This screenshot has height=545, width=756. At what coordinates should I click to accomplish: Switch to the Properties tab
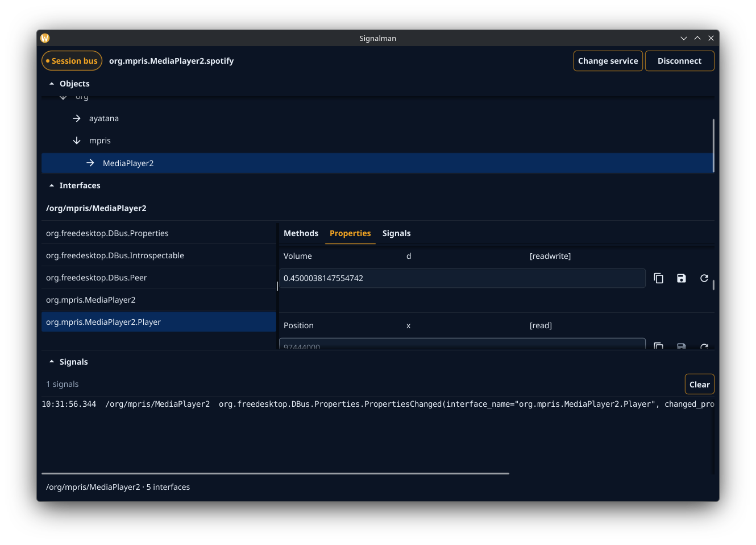(x=350, y=233)
